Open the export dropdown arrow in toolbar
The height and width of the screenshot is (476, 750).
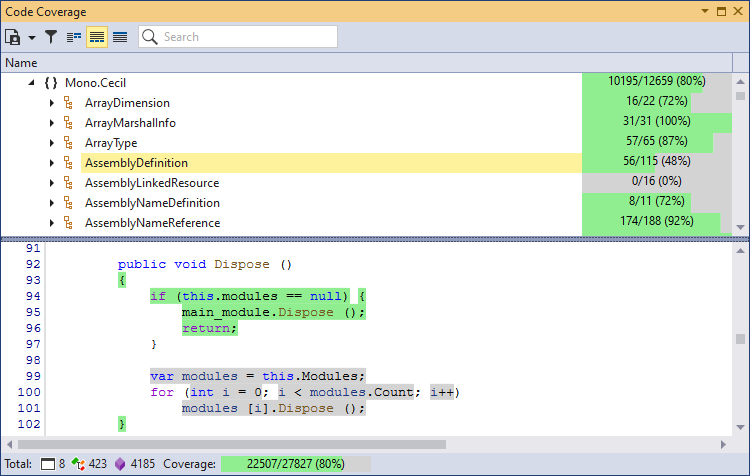click(x=31, y=37)
